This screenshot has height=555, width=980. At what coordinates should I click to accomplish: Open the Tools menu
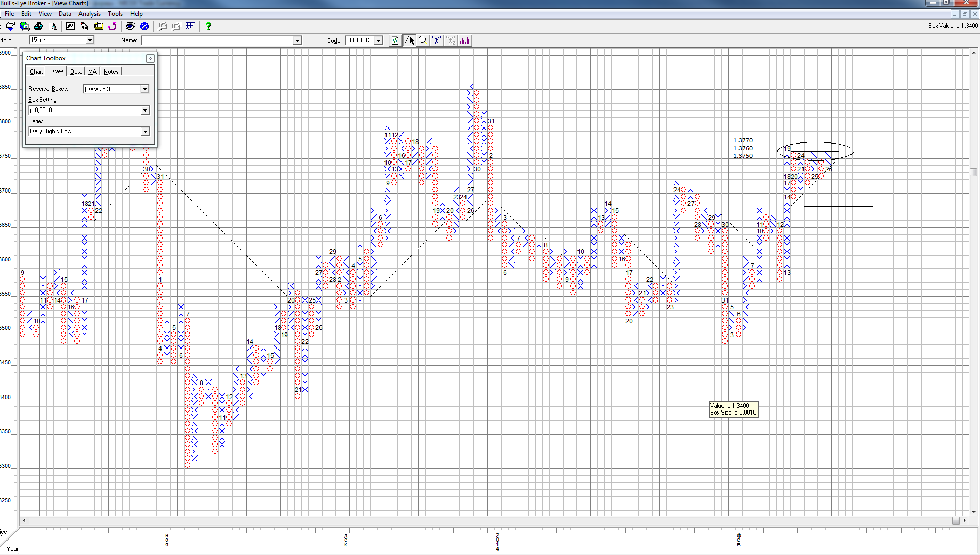(x=115, y=14)
